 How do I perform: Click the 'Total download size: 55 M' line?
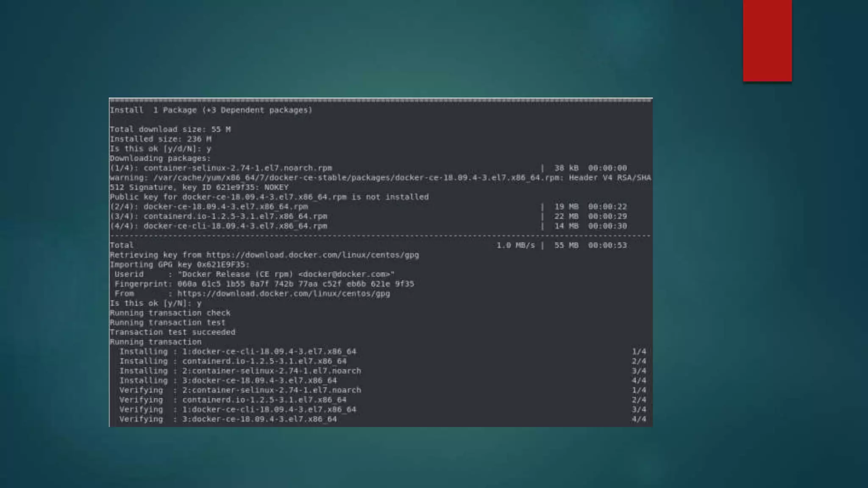coord(170,130)
